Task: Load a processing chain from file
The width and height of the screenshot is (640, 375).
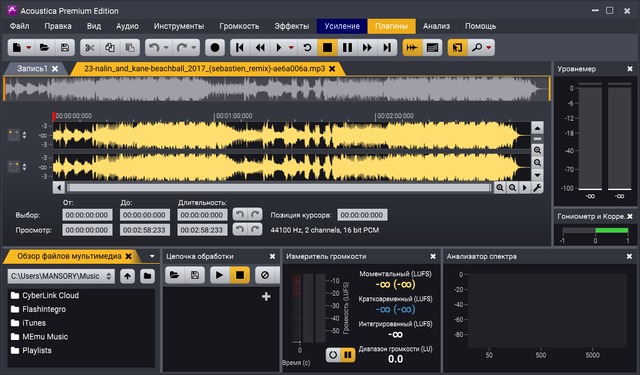Action: [174, 275]
